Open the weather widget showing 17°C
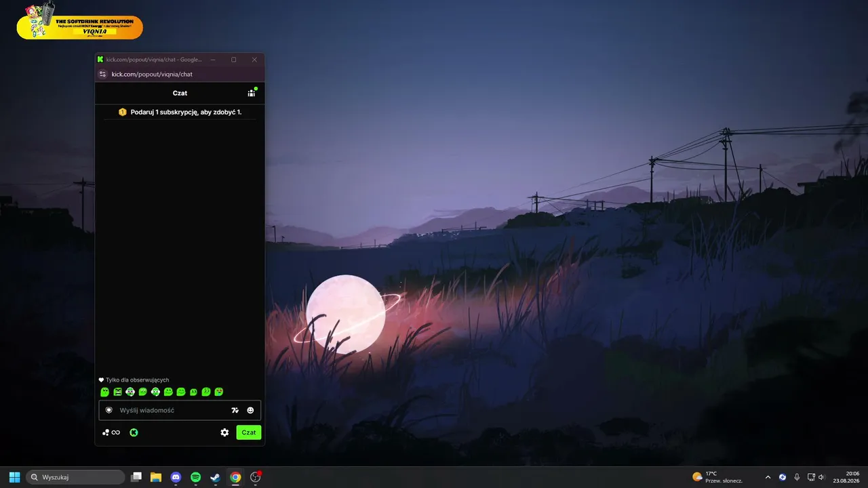Screen dimensions: 868x488 coord(717,477)
